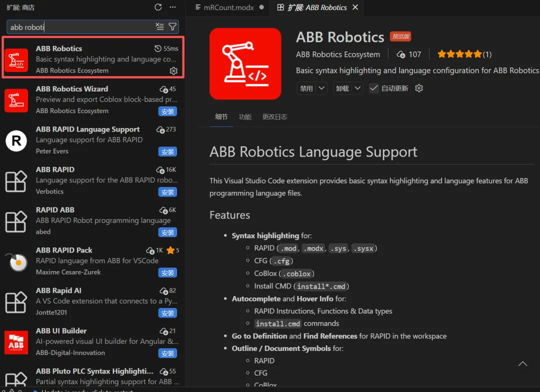The width and height of the screenshot is (540, 392).
Task: Click the Features heading
Action: (229, 215)
